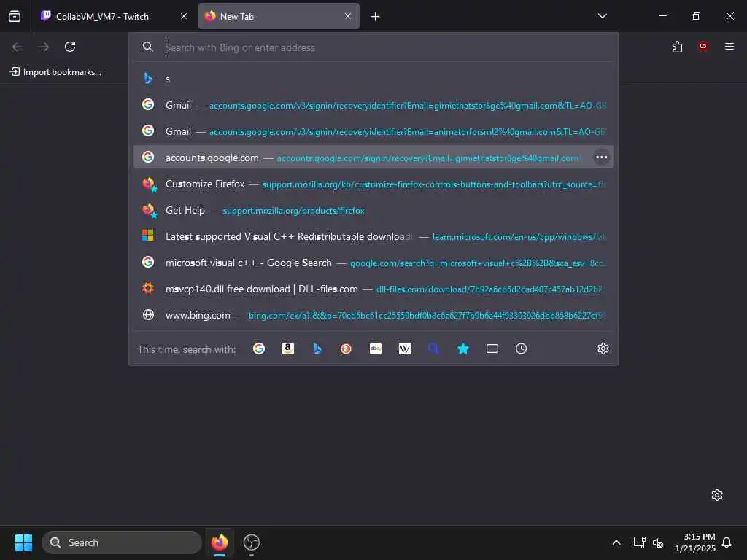Open Gmail suggestion for animatorforsml2 email

pyautogui.click(x=373, y=131)
